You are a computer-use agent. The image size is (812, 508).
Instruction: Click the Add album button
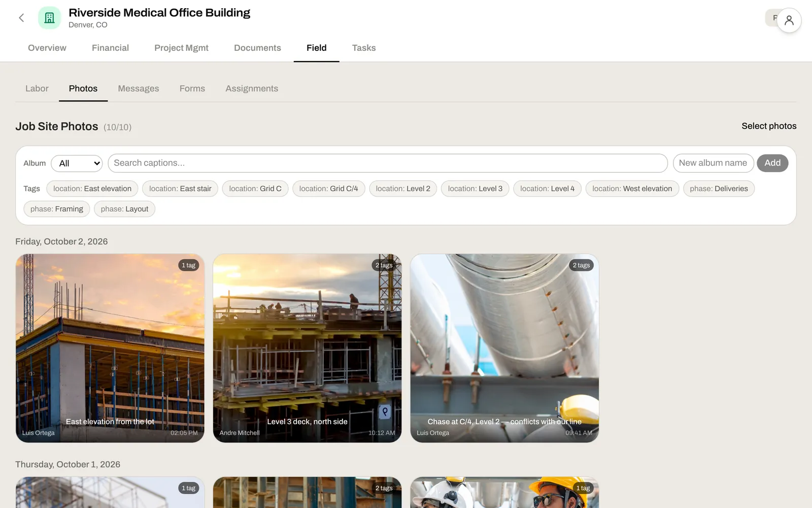point(772,163)
